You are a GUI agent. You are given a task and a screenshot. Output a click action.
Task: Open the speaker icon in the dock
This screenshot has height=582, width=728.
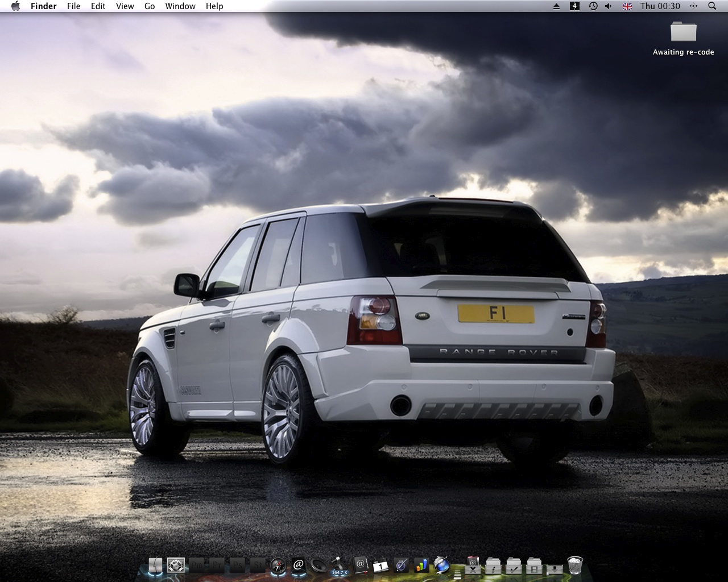[319, 566]
